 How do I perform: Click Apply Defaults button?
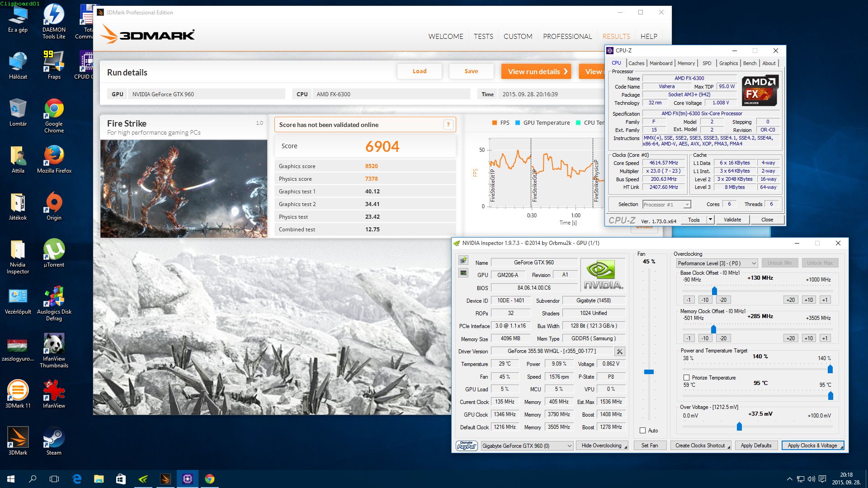coord(756,446)
